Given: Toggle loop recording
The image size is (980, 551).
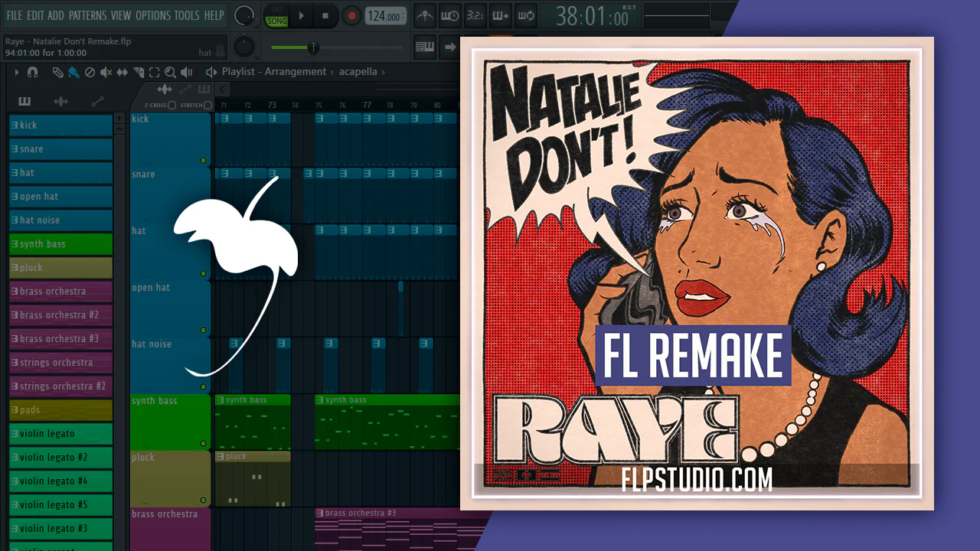Looking at the screenshot, I should pyautogui.click(x=525, y=15).
